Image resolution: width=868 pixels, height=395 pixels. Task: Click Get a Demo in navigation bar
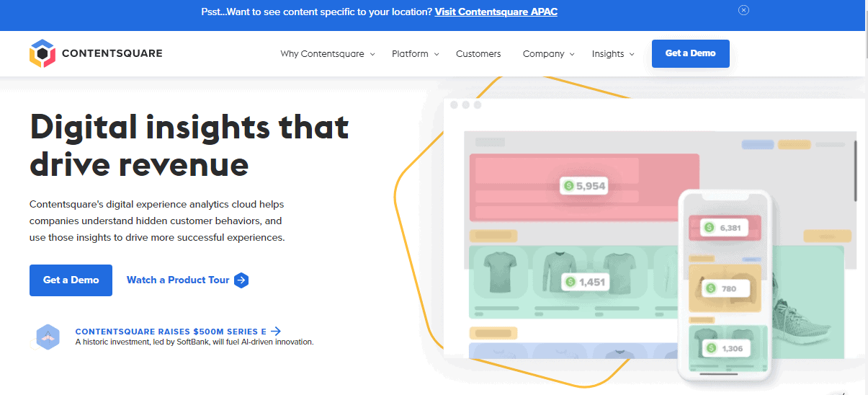click(690, 53)
